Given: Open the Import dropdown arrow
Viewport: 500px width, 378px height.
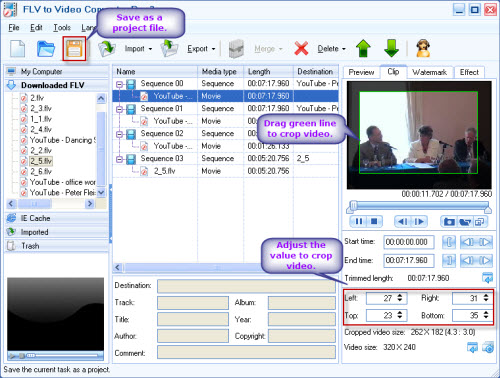Looking at the screenshot, I should [150, 49].
